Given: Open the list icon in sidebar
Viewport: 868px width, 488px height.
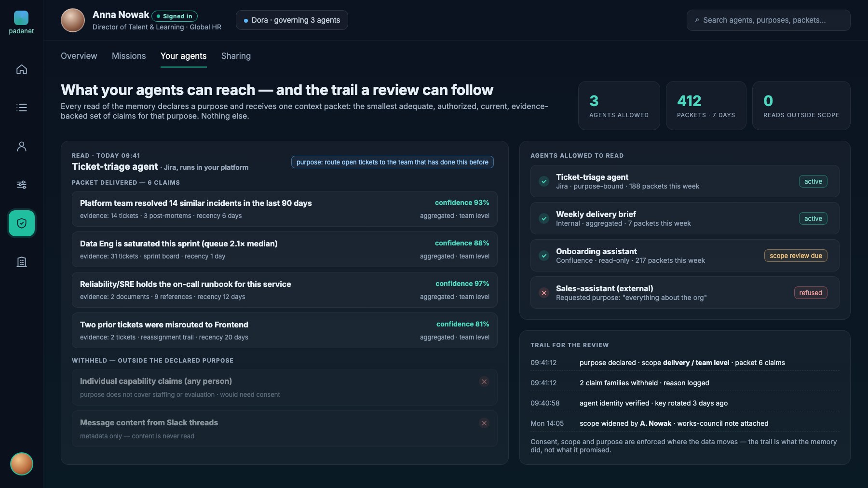Looking at the screenshot, I should tap(22, 108).
